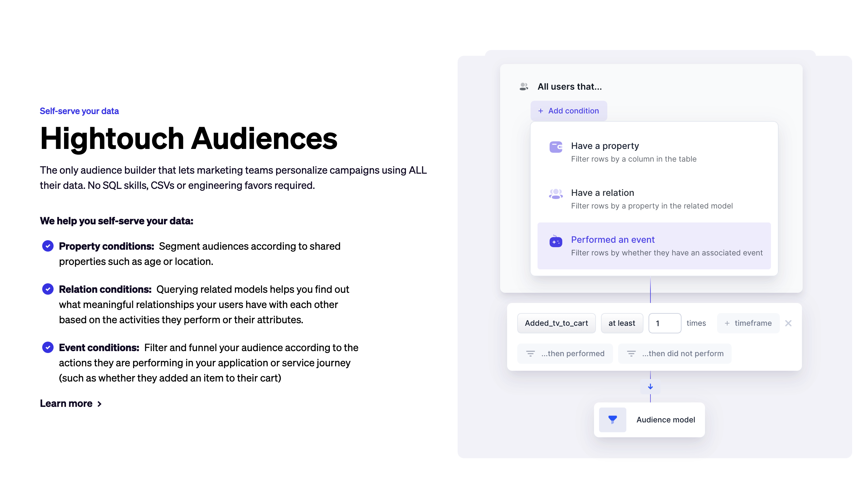Remove the event condition with X
This screenshot has height=488, width=868.
tap(788, 323)
